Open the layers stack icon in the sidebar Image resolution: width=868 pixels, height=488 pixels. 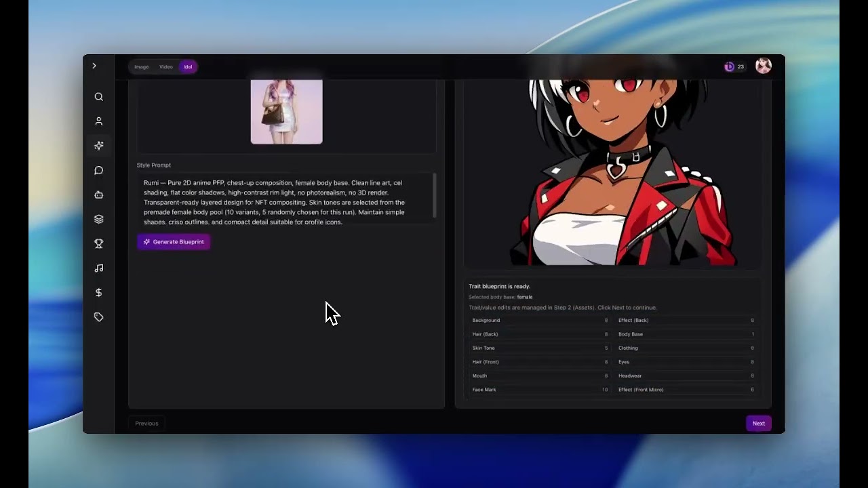pos(99,219)
